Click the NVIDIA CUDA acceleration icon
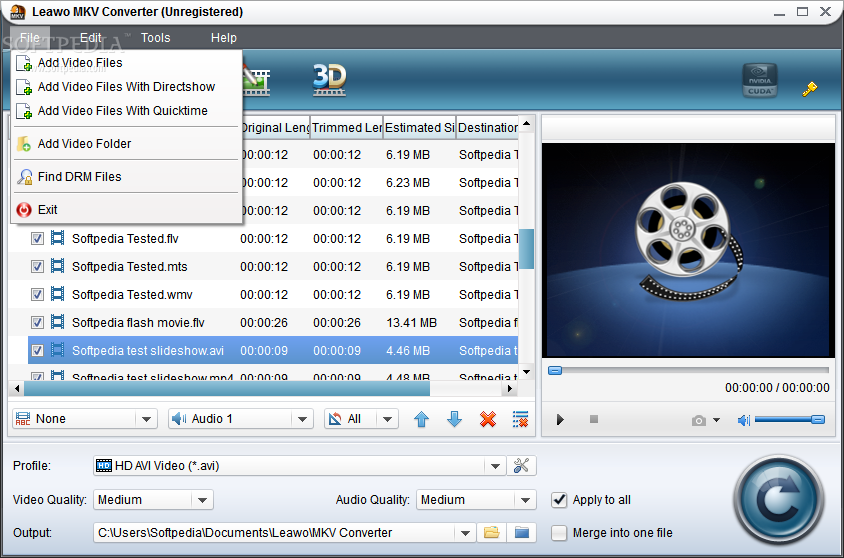This screenshot has height=558, width=844. tap(759, 81)
